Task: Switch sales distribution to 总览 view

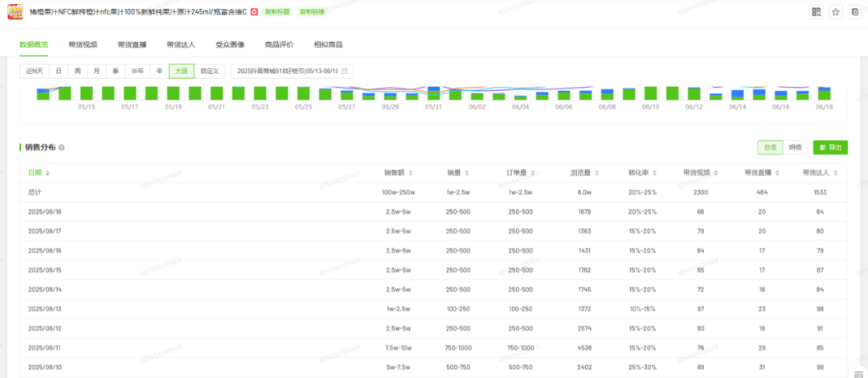Action: tap(770, 147)
